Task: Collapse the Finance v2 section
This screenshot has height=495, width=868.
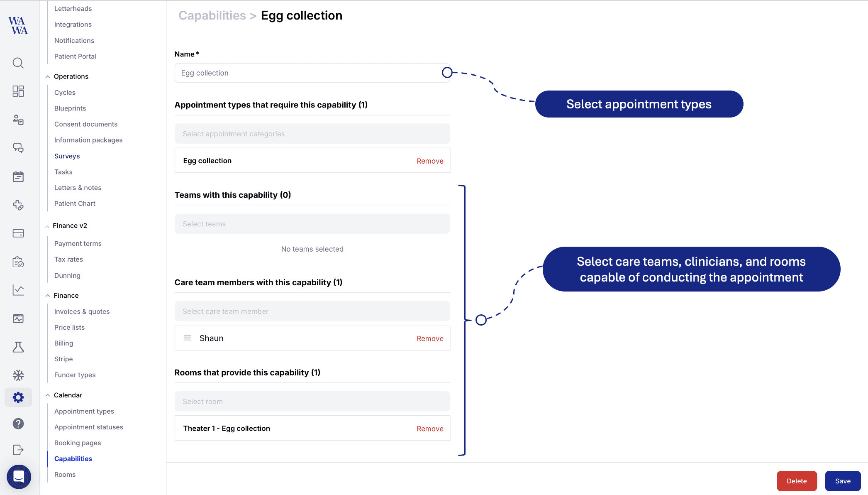Action: 47,226
